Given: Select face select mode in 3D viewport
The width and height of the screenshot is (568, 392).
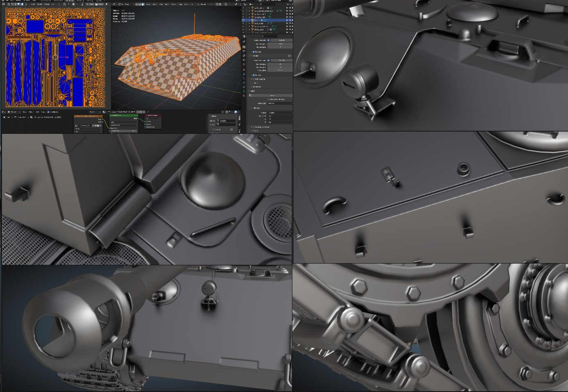Looking at the screenshot, I should click(143, 4).
